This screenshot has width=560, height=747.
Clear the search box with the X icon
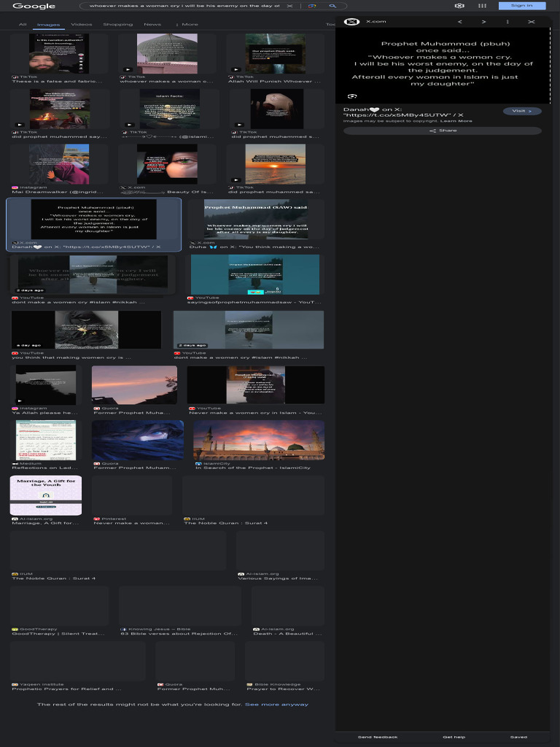[289, 6]
